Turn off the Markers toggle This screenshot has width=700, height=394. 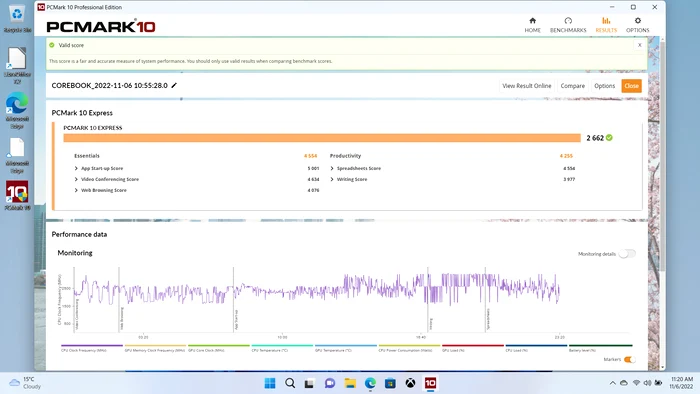(x=629, y=360)
